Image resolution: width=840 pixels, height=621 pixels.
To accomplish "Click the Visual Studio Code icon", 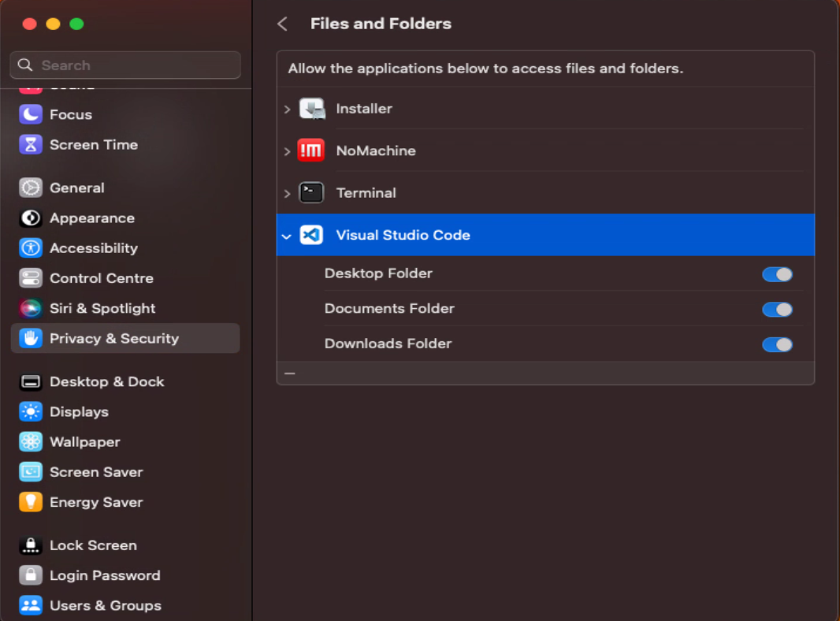I will (311, 235).
